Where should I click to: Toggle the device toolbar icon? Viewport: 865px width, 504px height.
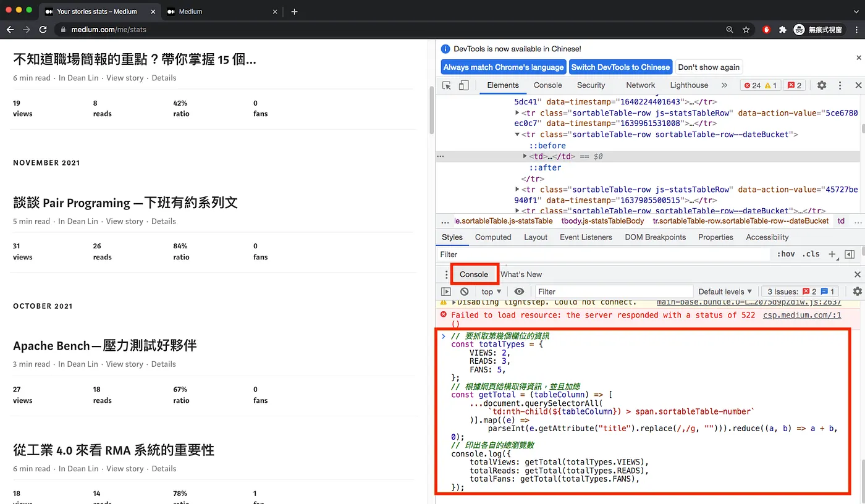click(x=463, y=85)
